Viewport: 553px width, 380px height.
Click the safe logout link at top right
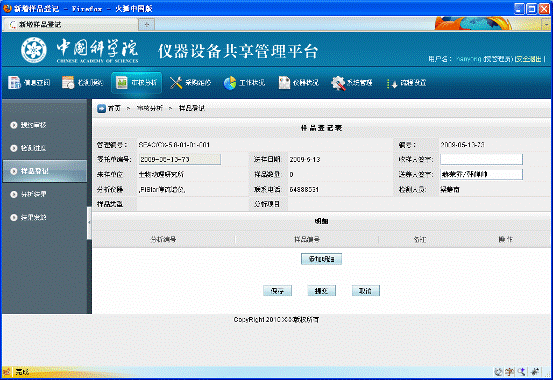pos(528,59)
